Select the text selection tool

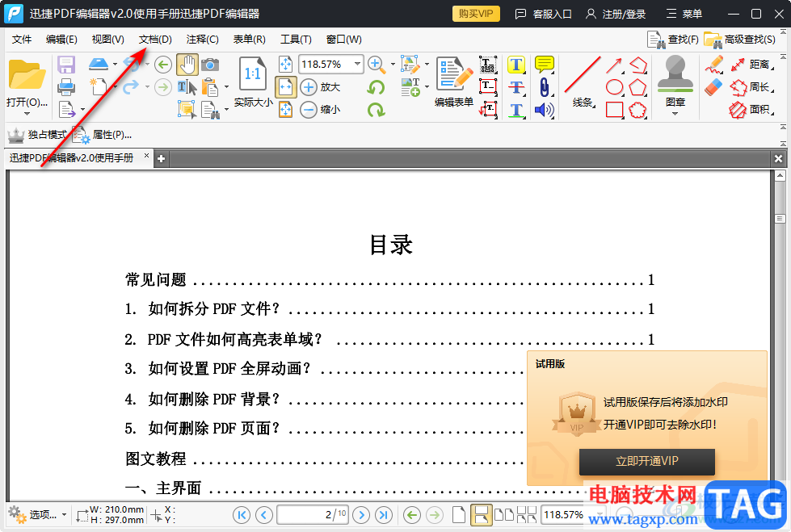click(187, 87)
